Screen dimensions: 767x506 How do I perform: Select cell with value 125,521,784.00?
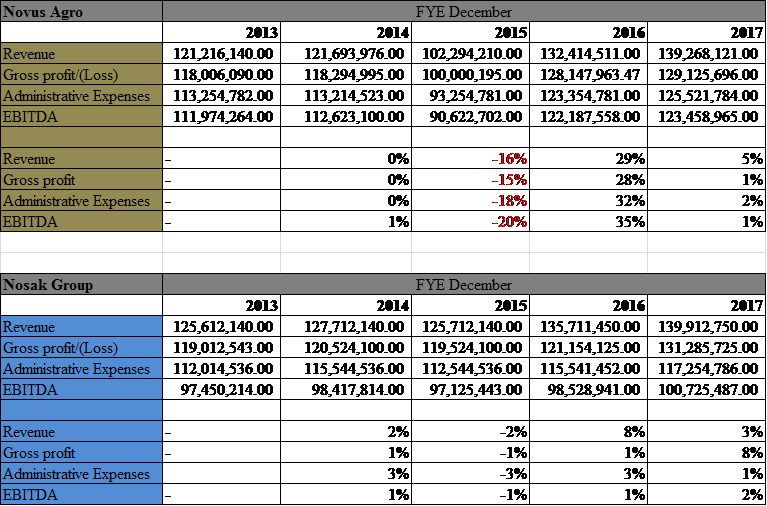706,95
